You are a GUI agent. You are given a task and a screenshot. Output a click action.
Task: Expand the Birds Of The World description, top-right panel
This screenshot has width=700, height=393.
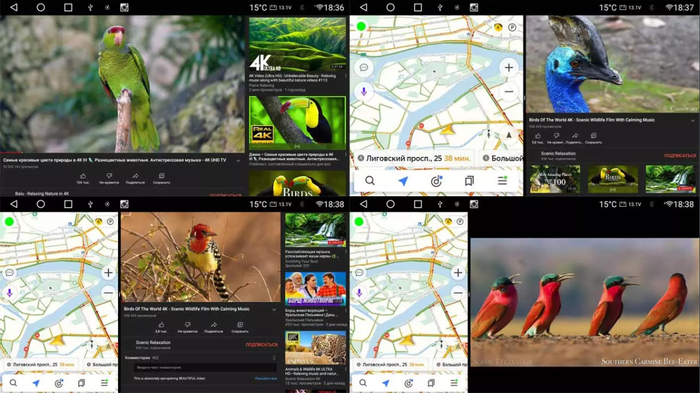692,121
